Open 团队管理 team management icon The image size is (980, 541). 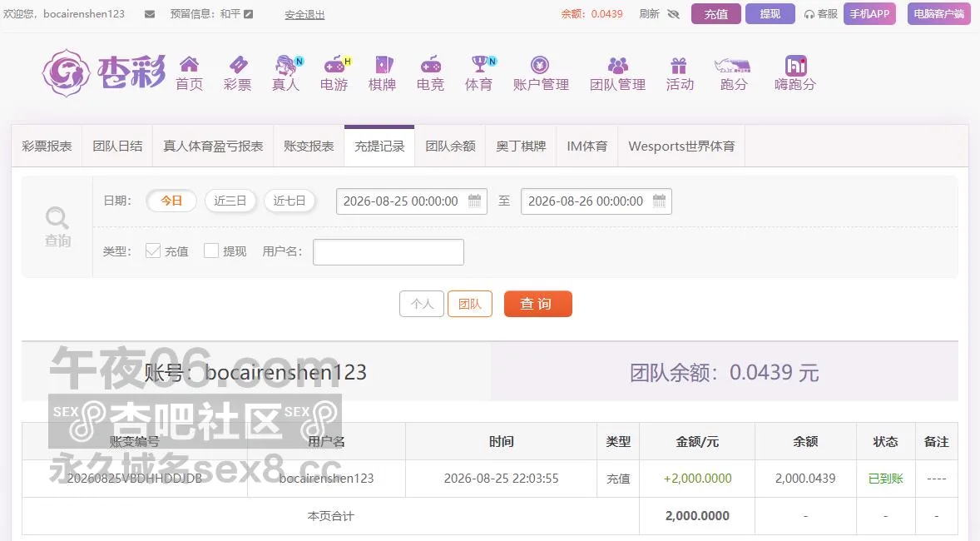617,65
